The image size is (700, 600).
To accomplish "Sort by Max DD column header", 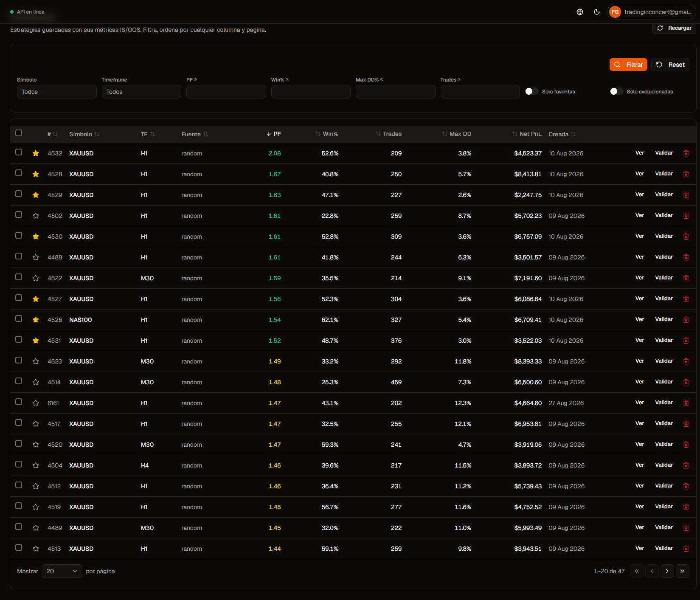I will pyautogui.click(x=457, y=134).
